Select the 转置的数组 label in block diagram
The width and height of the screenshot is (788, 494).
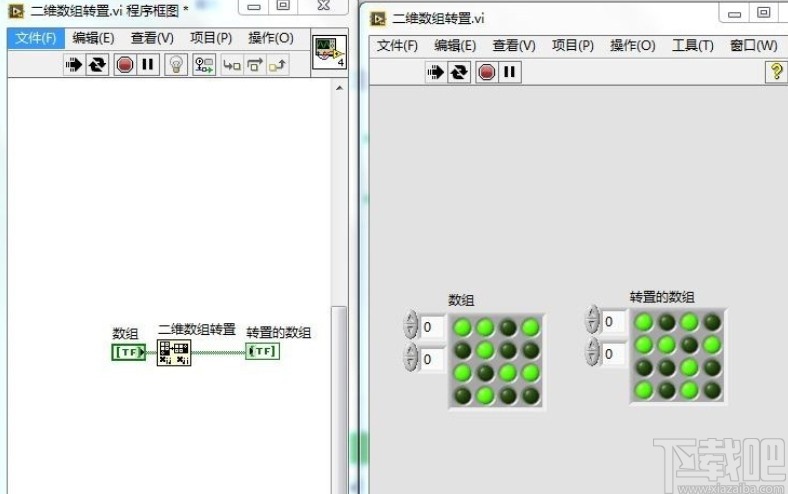(278, 332)
